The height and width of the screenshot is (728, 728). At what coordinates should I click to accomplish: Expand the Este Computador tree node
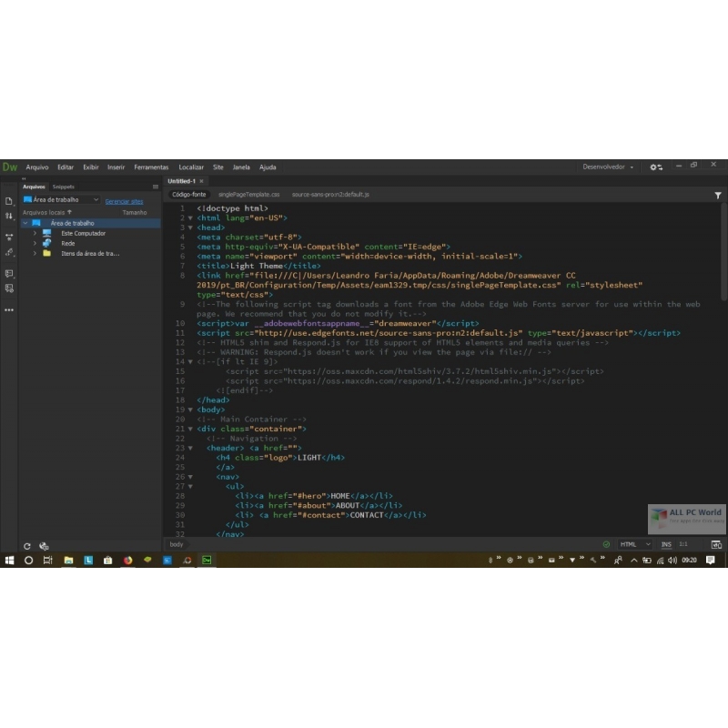point(35,233)
